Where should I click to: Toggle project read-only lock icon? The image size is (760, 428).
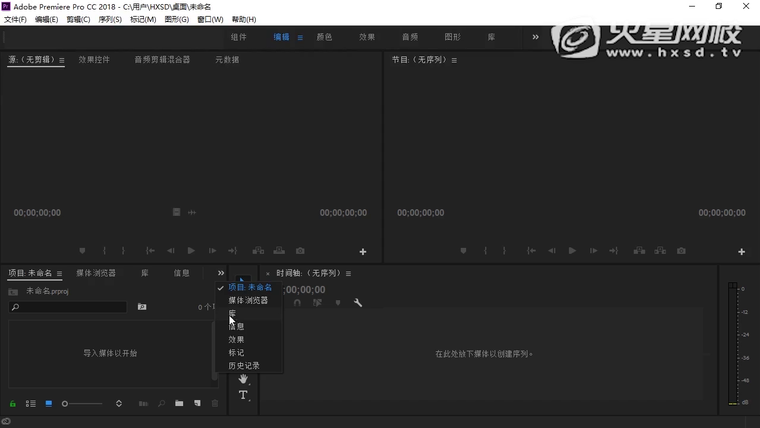pos(13,403)
